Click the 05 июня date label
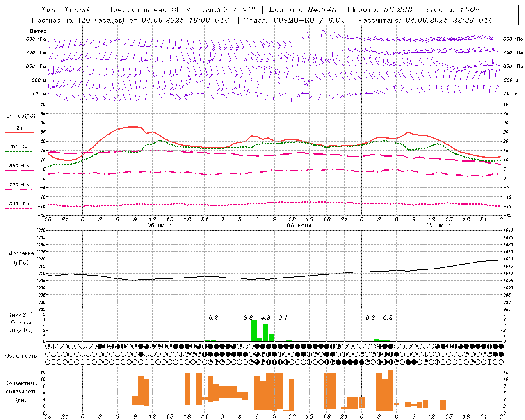This screenshot has width=525, height=420. [x=160, y=225]
